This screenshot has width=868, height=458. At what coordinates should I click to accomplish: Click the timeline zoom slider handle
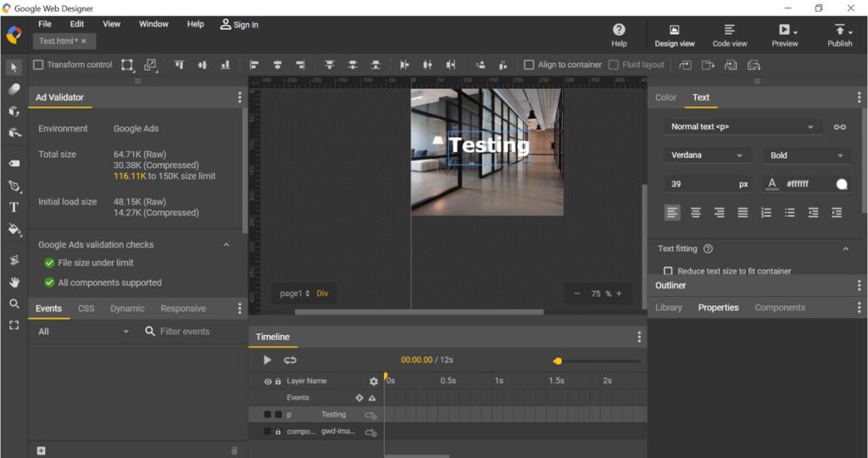pos(558,361)
